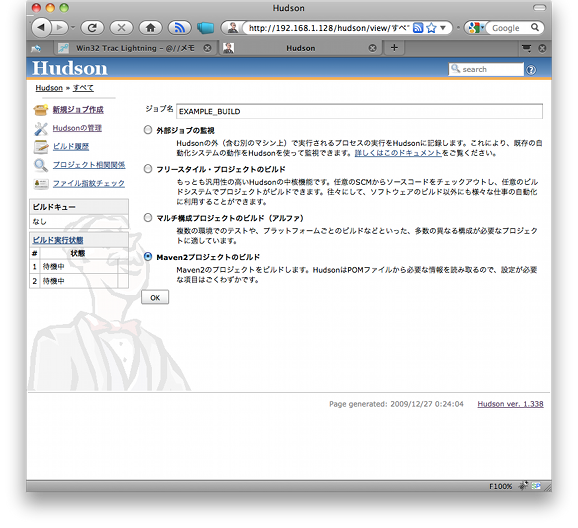Open the Google search engine dropdown
Screen dimensions: 578x528
476,28
